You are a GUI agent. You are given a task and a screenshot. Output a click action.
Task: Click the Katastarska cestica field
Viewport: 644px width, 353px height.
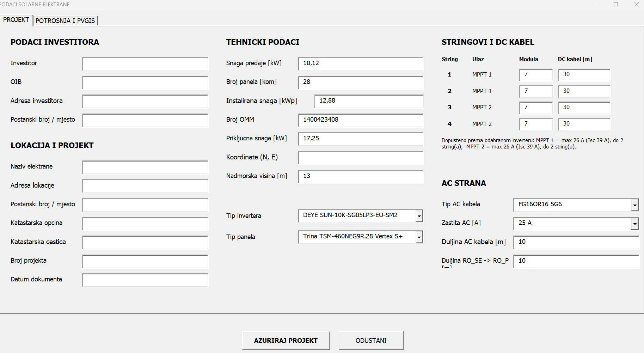[x=145, y=242]
